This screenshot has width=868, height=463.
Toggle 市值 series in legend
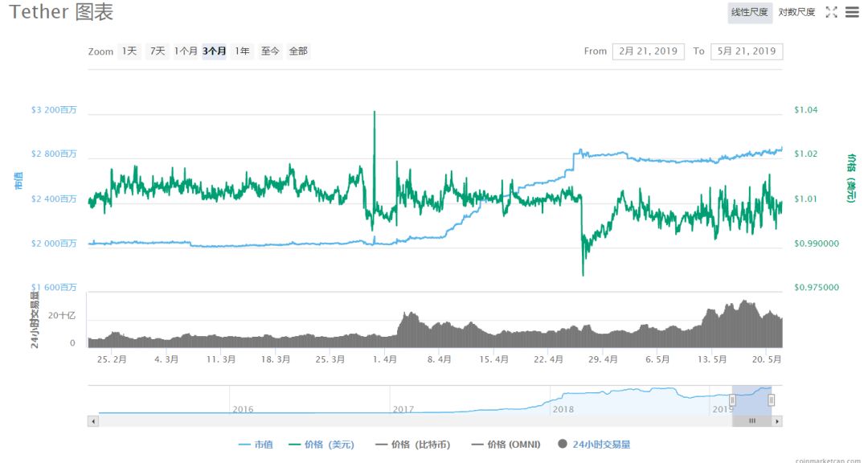coord(256,445)
